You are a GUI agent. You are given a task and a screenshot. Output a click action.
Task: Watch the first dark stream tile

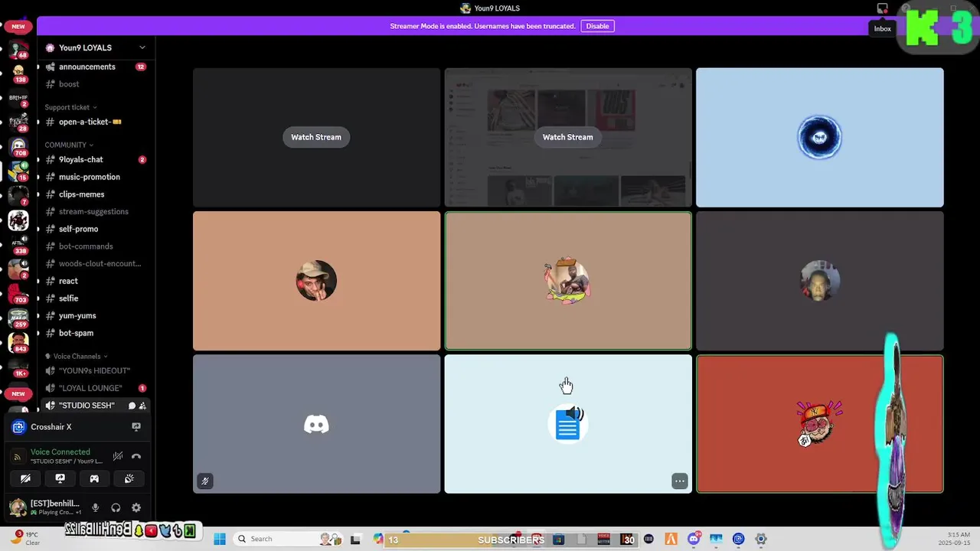(316, 137)
